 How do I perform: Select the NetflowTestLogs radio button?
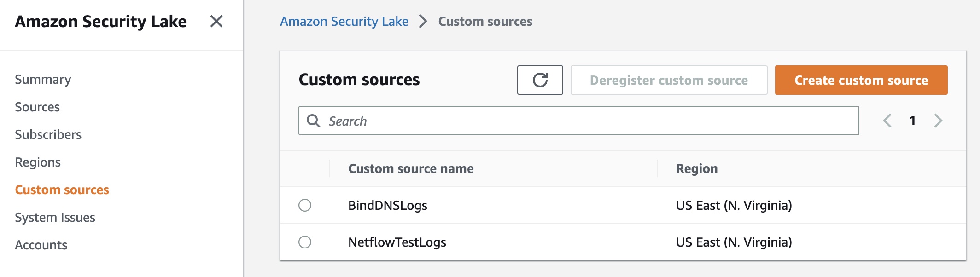305,242
